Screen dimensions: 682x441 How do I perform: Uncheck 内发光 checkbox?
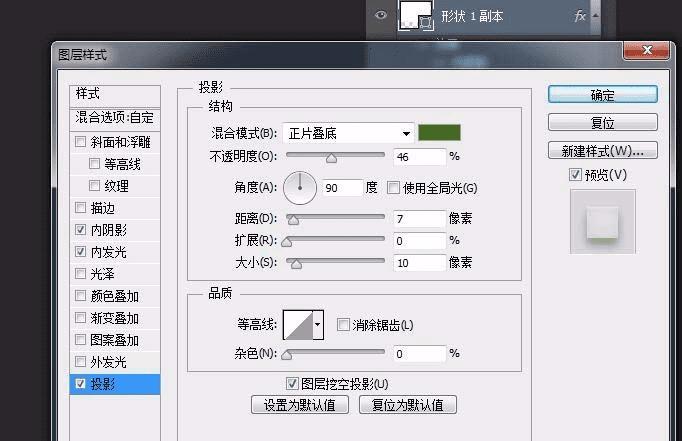pyautogui.click(x=80, y=251)
